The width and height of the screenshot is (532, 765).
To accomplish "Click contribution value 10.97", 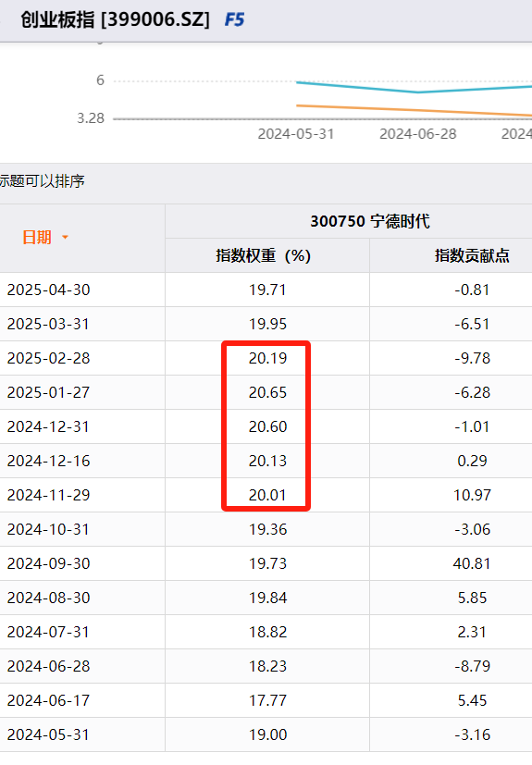I will pos(472,495).
